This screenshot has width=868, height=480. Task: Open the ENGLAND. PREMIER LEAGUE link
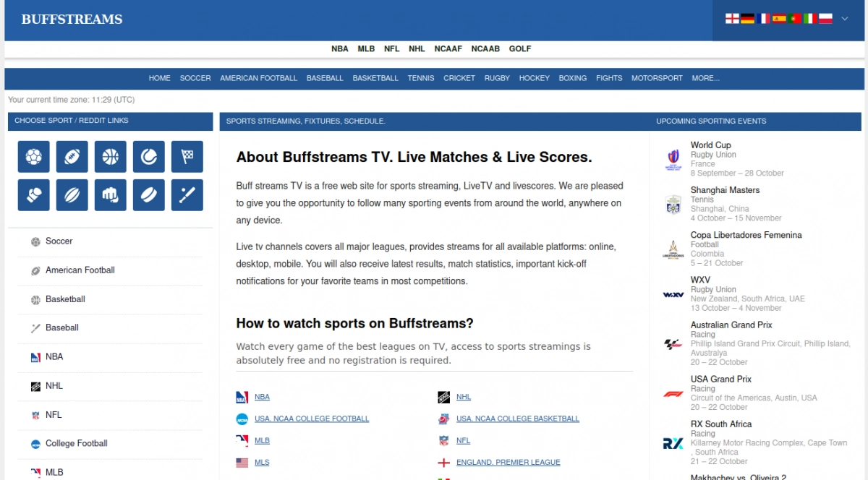[x=509, y=462]
